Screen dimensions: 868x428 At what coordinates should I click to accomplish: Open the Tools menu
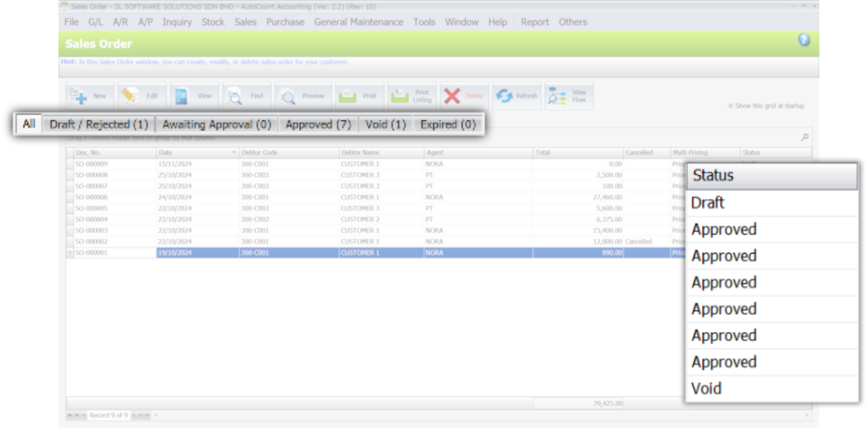pos(424,22)
